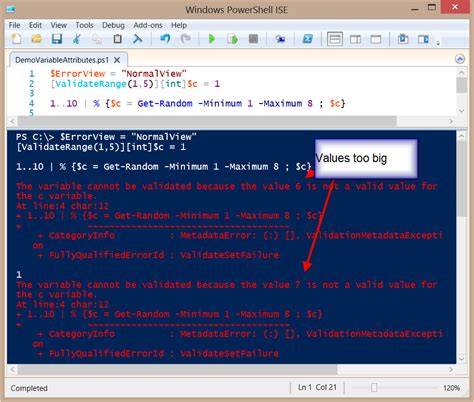474x402 pixels.
Task: Open the Edit menu
Action: 35,25
